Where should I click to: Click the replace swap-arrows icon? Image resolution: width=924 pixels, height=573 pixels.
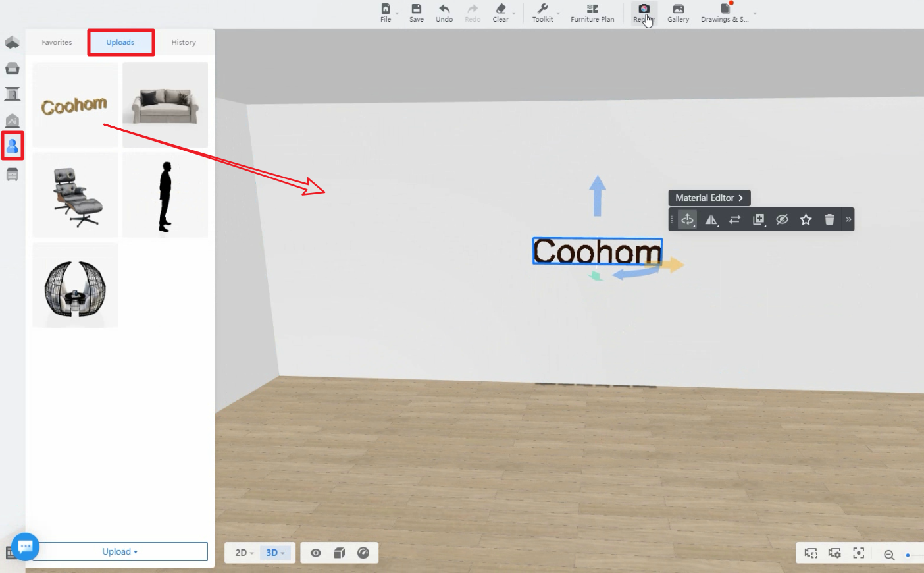click(x=735, y=220)
